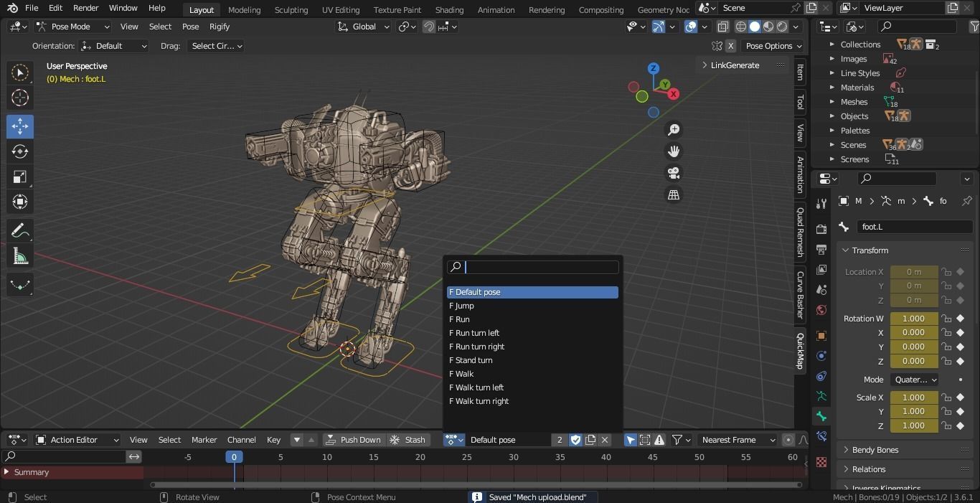
Task: Open the Orientation Default dropdown
Action: (x=114, y=46)
